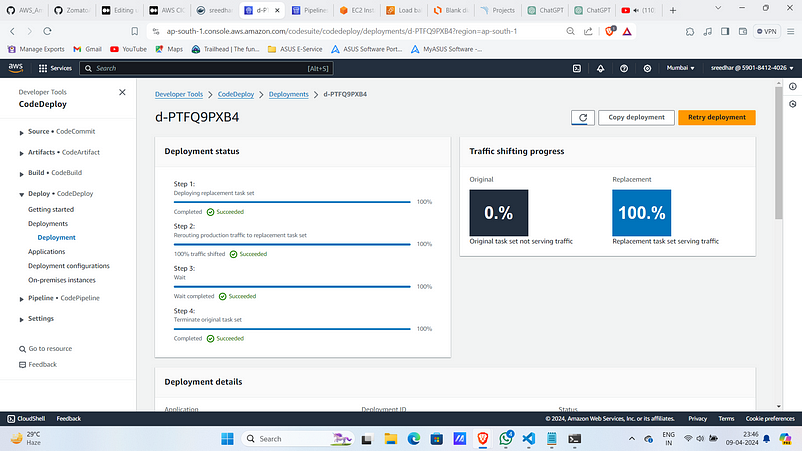This screenshot has height=451, width=802.
Task: Open AWS console settings gear icon
Action: pos(647,68)
